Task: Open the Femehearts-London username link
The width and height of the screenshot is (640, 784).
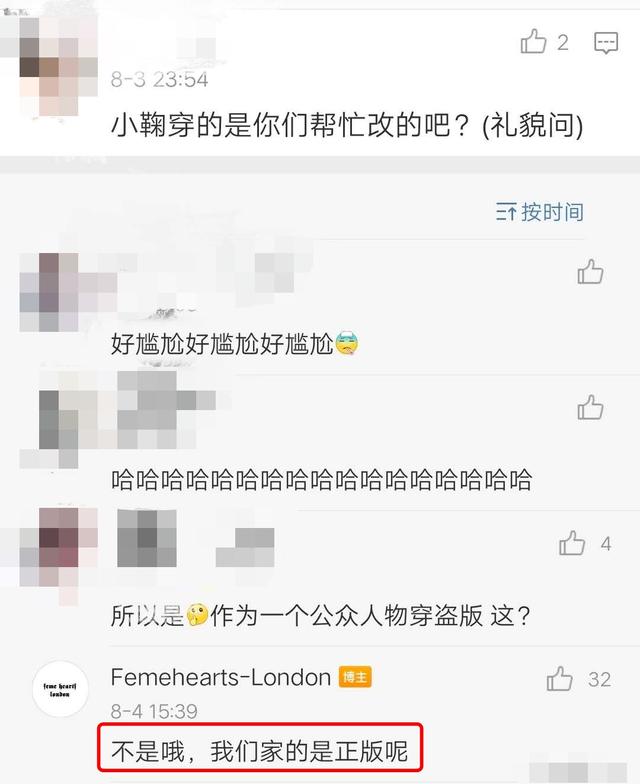Action: (221, 678)
